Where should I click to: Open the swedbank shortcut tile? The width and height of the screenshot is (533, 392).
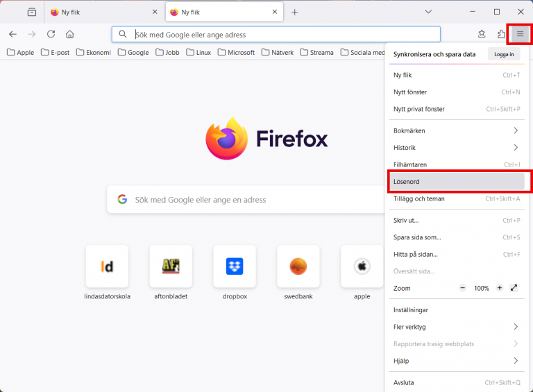(298, 266)
